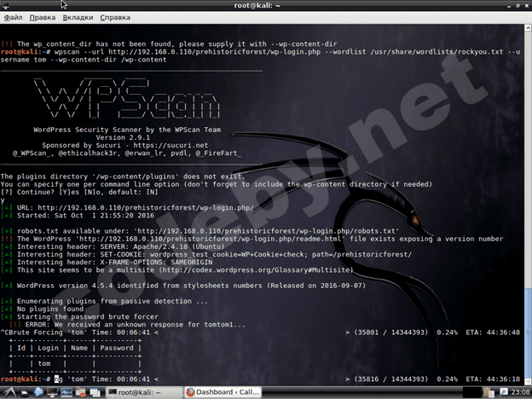
Task: Click the system monitor icon in taskbar
Action: click(66, 392)
